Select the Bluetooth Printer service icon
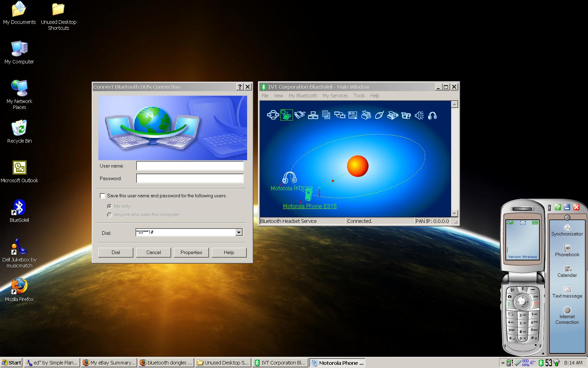The image size is (588, 368). click(x=366, y=115)
